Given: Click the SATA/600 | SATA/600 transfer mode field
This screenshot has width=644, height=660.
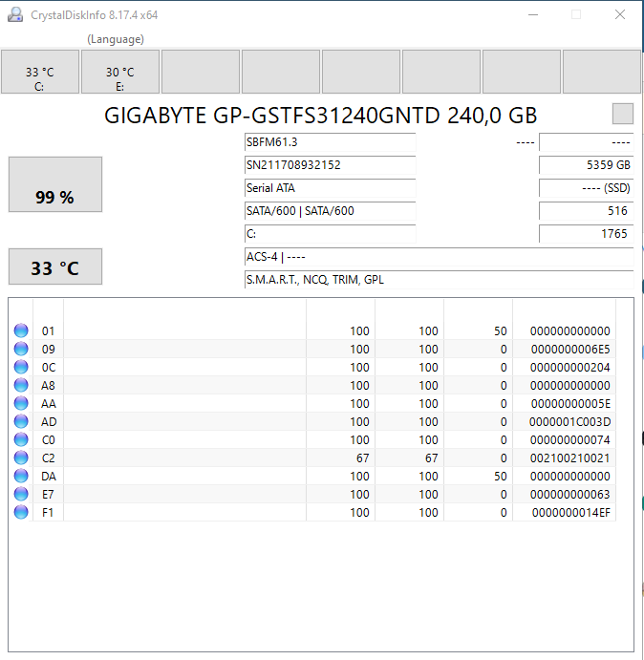Looking at the screenshot, I should click(330, 211).
